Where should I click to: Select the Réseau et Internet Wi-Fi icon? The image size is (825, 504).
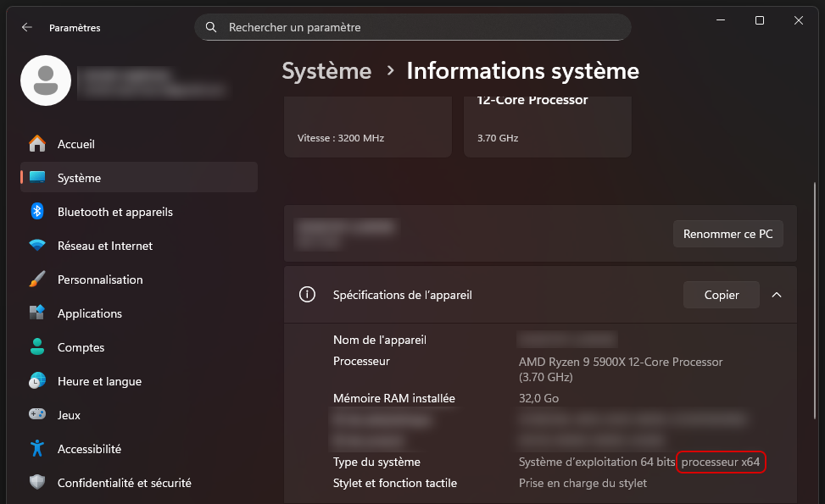(x=37, y=246)
